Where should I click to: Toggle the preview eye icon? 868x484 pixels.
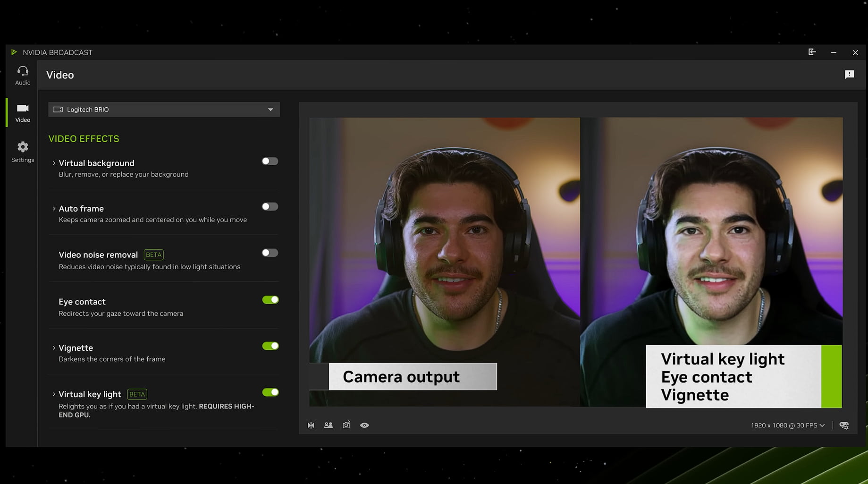(x=364, y=425)
